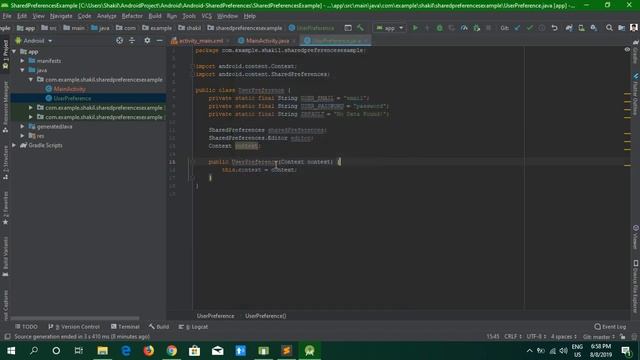The height and width of the screenshot is (360, 640).
Task: Open the Version Control tool window
Action: pos(74,327)
